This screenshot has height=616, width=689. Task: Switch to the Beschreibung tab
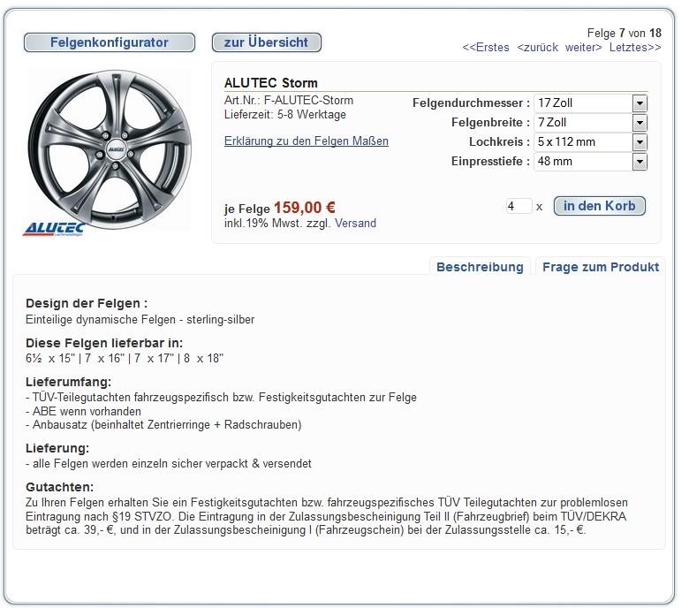tap(480, 267)
